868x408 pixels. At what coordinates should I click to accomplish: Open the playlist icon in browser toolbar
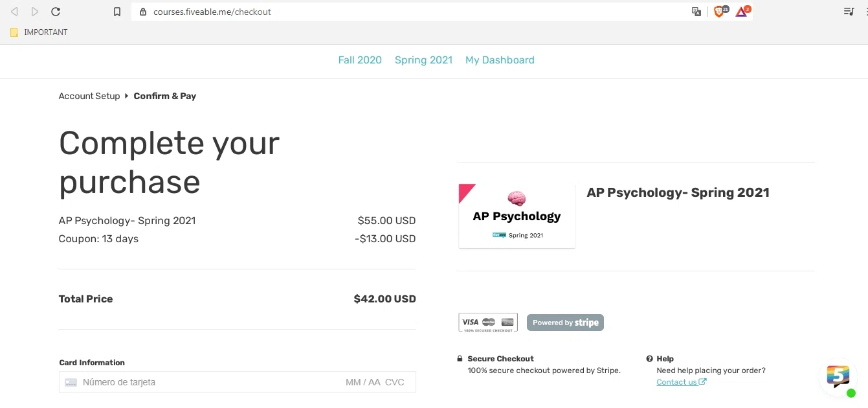tap(849, 12)
